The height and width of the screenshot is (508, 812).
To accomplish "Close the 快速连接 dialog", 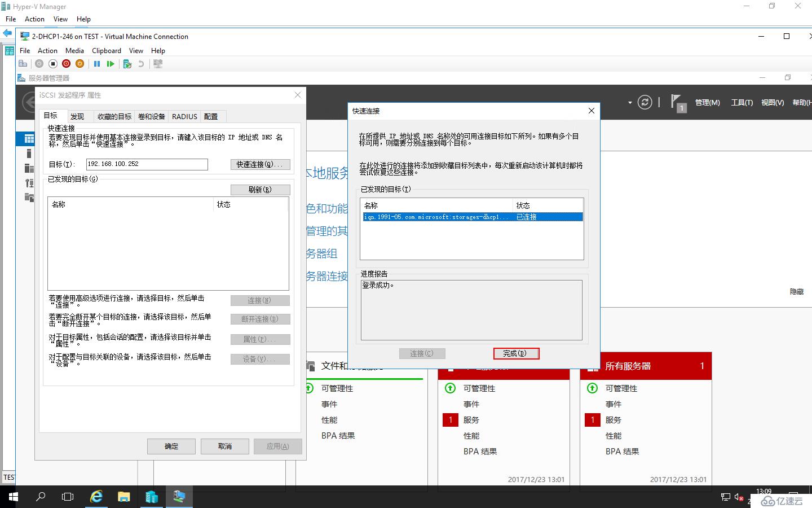I will click(592, 111).
